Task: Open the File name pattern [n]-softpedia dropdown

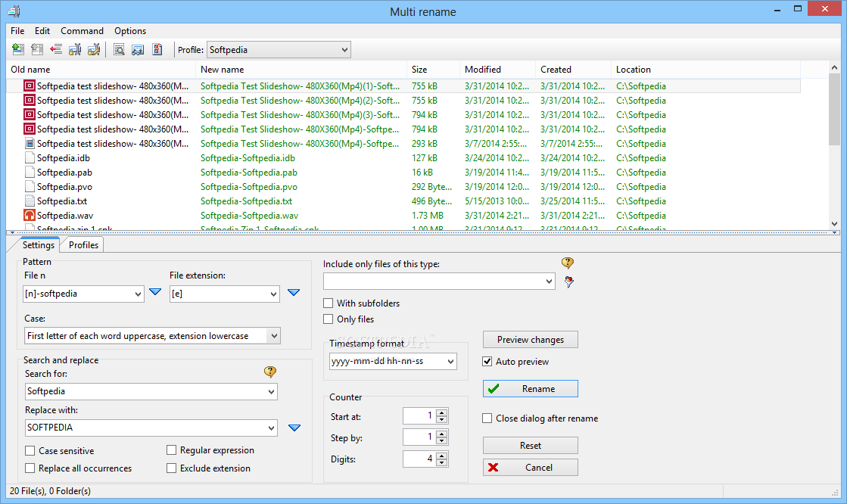Action: 138,294
